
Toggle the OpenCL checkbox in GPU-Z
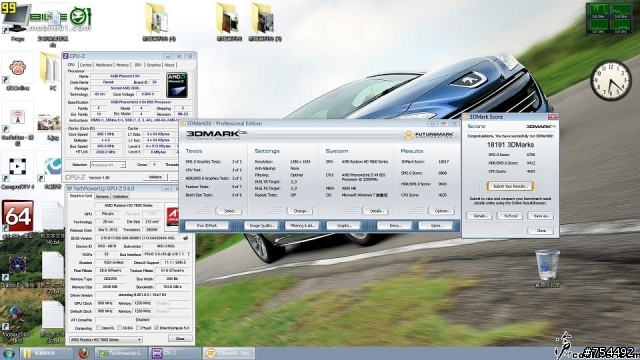pos(98,328)
